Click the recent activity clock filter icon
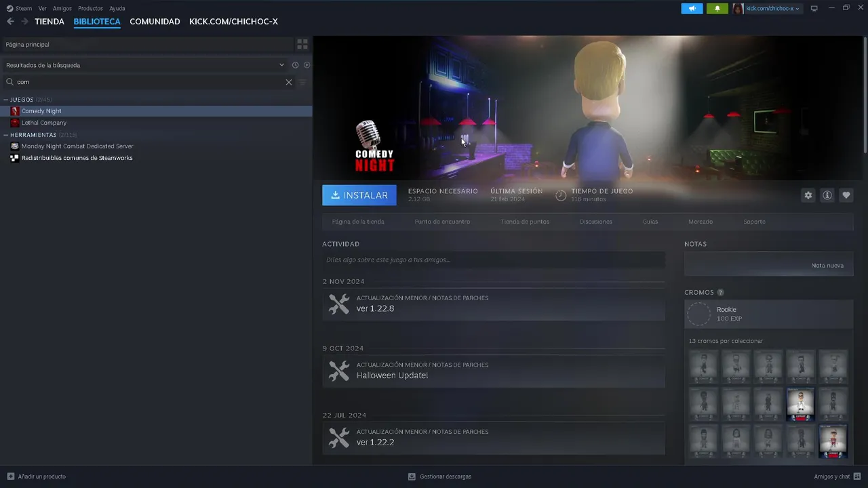868x488 pixels. 295,65
